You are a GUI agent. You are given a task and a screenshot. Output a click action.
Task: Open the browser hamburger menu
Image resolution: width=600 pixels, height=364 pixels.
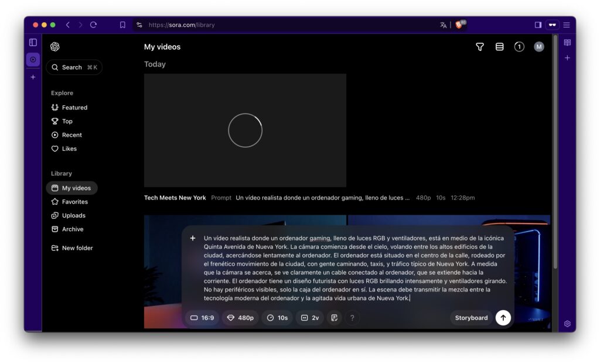point(567,25)
